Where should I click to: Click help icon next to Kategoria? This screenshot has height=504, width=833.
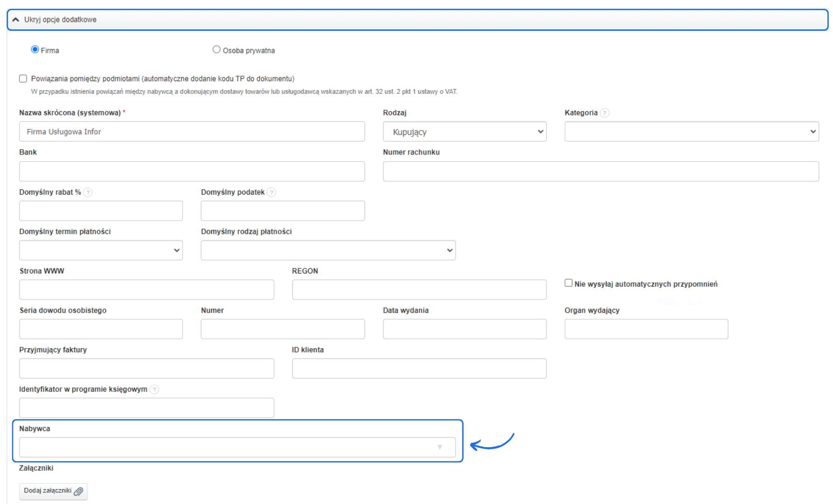pyautogui.click(x=605, y=113)
